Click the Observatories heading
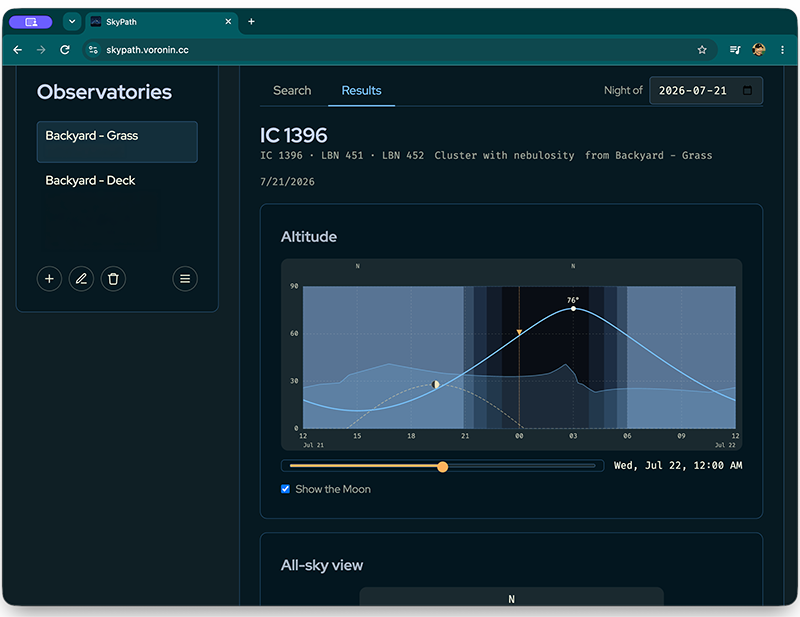 104,92
